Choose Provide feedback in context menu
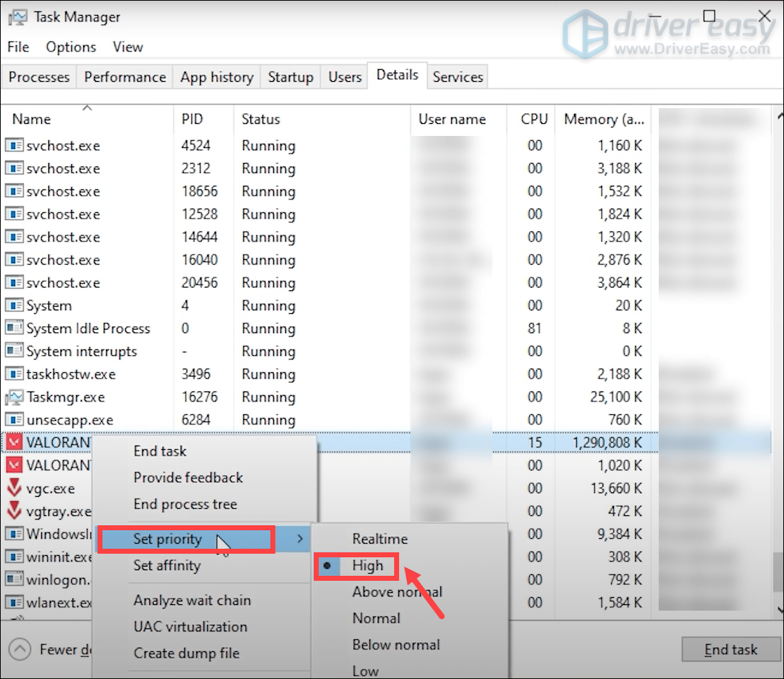 pyautogui.click(x=188, y=478)
